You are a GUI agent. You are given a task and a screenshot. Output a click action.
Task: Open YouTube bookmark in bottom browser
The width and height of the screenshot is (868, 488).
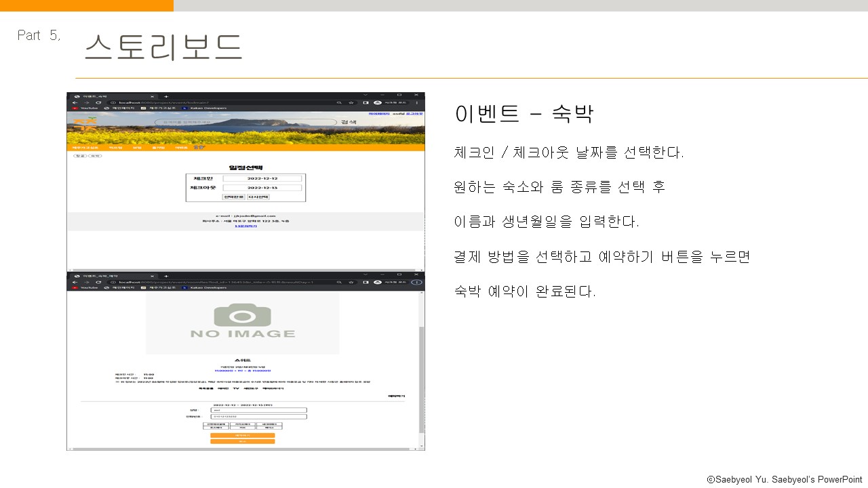[85, 288]
